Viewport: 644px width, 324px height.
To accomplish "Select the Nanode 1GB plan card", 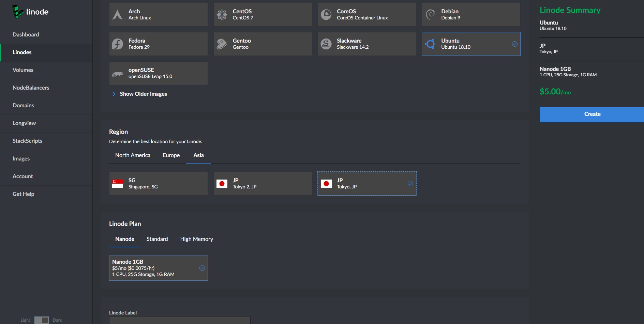I will point(158,268).
